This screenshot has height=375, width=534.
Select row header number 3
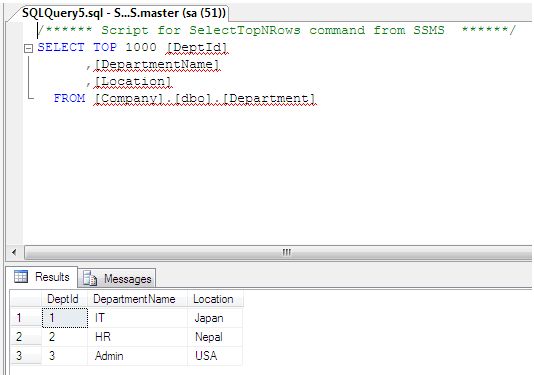(26, 356)
